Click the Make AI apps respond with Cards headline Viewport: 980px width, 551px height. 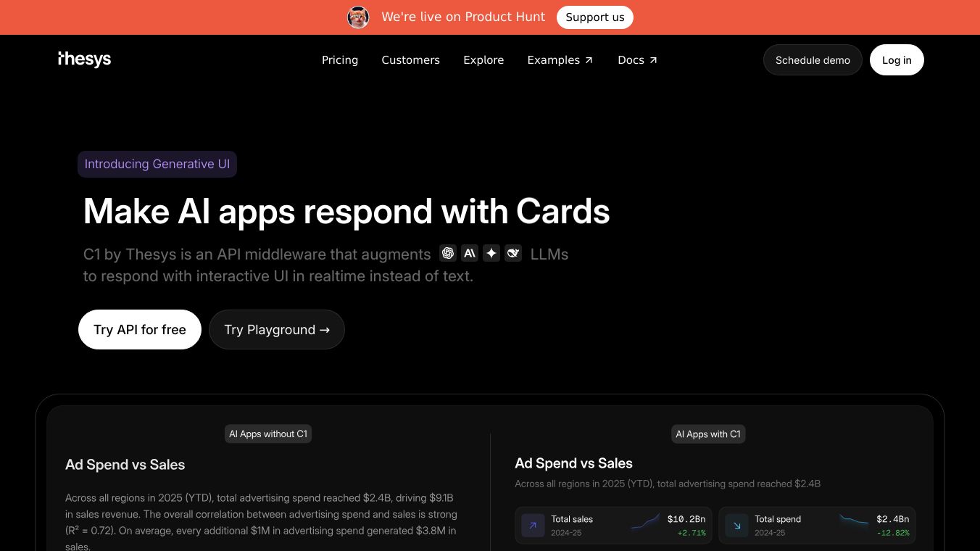pyautogui.click(x=346, y=212)
